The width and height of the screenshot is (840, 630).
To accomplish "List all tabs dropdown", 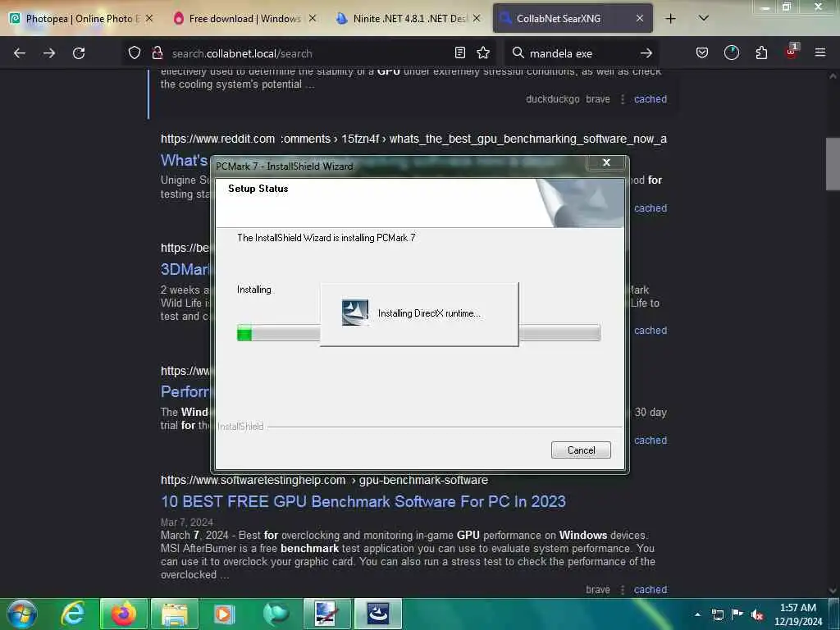I will 704,18.
